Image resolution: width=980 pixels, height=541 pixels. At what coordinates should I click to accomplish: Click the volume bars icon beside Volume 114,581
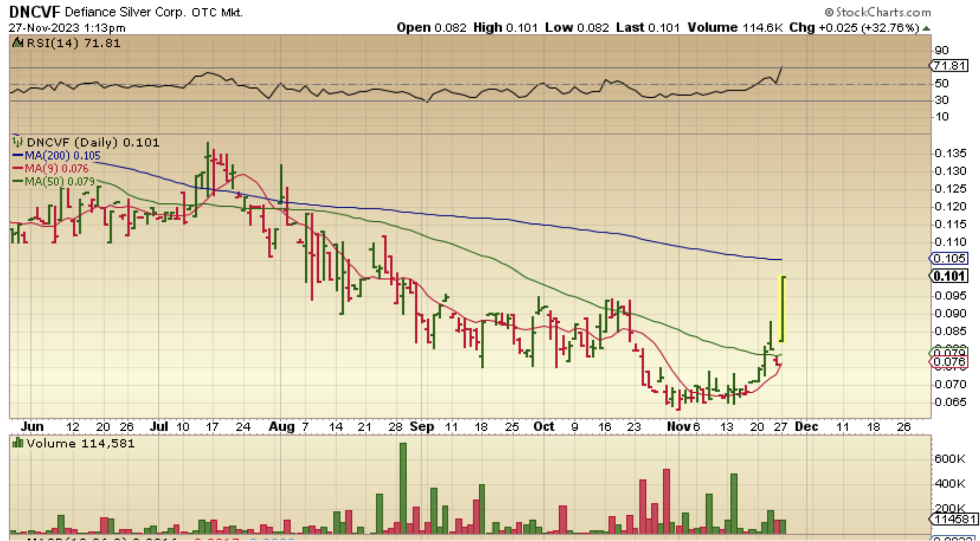(18, 443)
